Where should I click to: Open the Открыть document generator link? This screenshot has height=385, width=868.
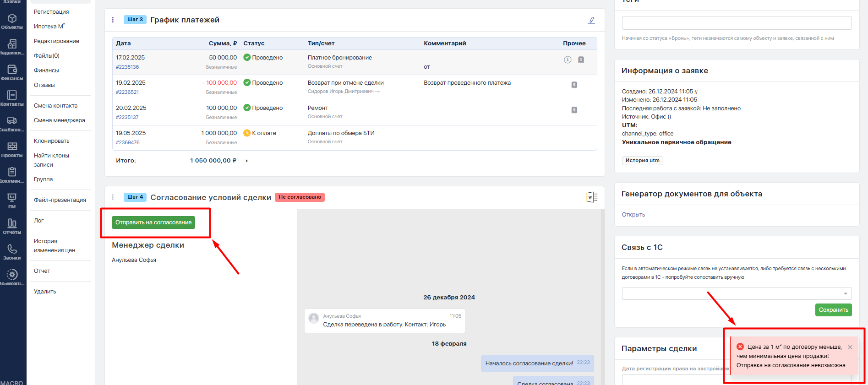[x=633, y=215]
